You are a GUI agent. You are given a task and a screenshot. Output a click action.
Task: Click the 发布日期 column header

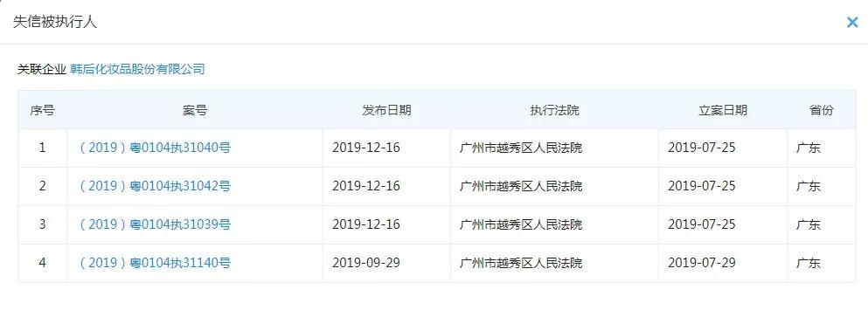click(387, 110)
